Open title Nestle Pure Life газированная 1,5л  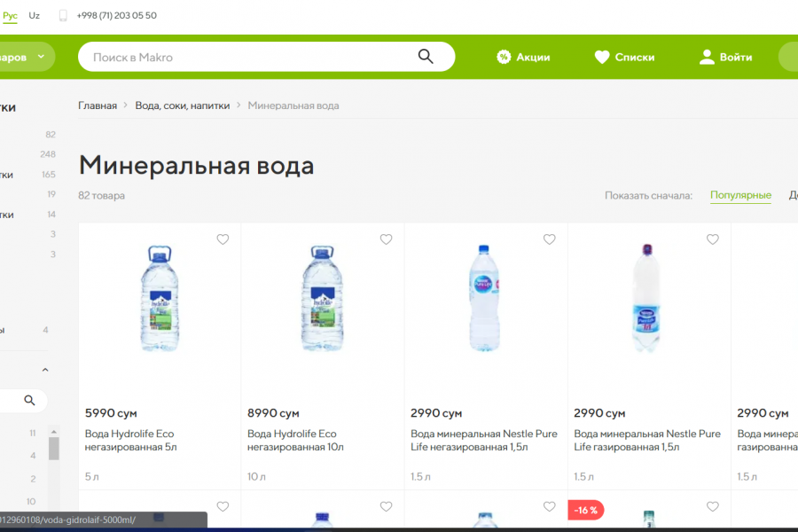click(x=647, y=441)
